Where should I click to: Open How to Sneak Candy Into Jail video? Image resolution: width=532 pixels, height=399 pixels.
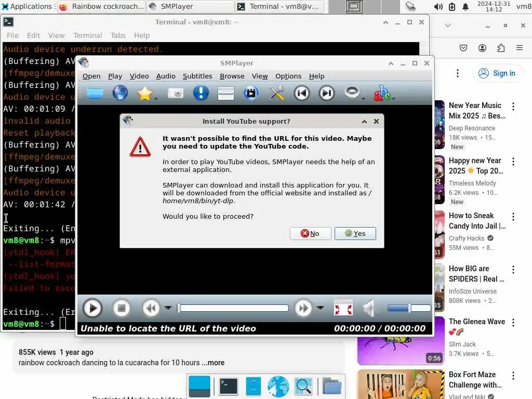coord(477,221)
